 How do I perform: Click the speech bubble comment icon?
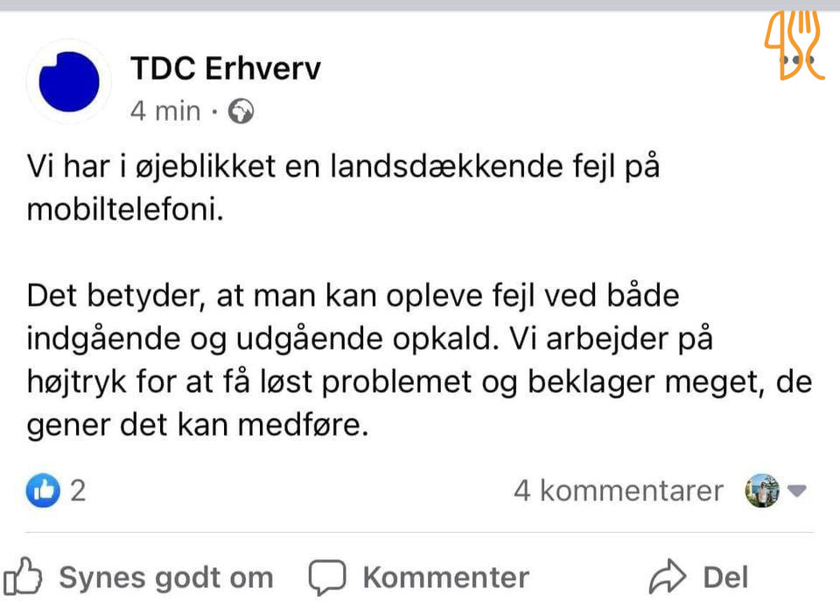coord(326,577)
